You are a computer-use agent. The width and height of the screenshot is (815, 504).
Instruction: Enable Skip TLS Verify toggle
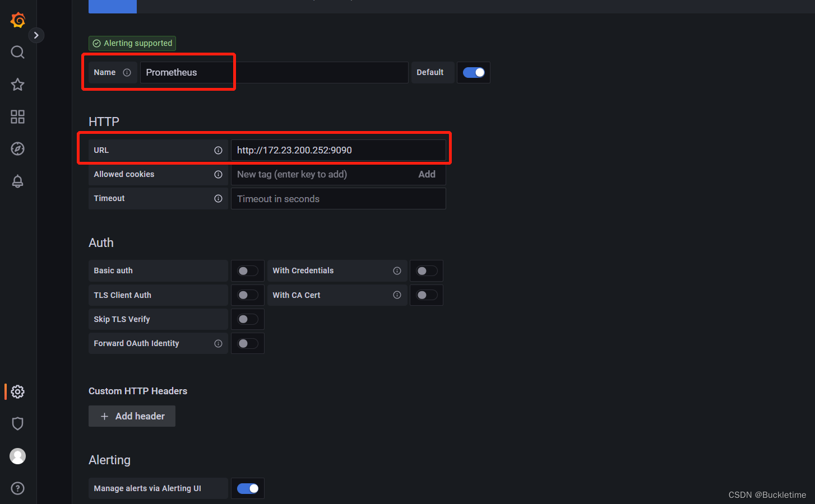[248, 319]
